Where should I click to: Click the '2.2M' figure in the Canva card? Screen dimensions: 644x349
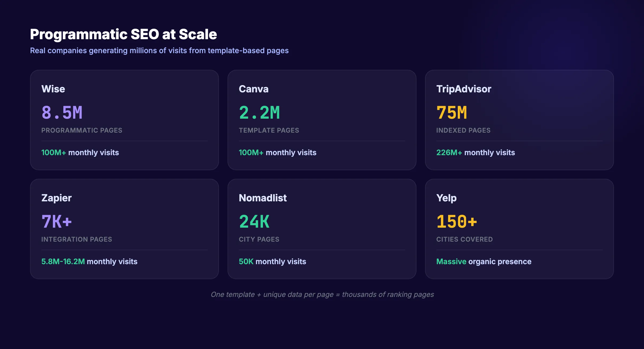[259, 112]
